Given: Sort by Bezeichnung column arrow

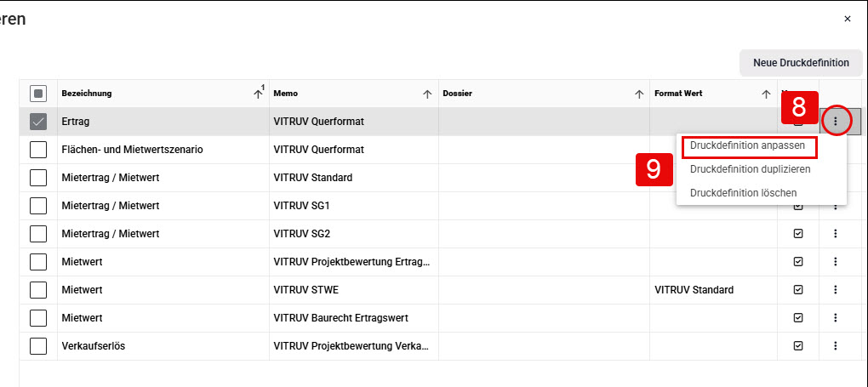Looking at the screenshot, I should (258, 94).
